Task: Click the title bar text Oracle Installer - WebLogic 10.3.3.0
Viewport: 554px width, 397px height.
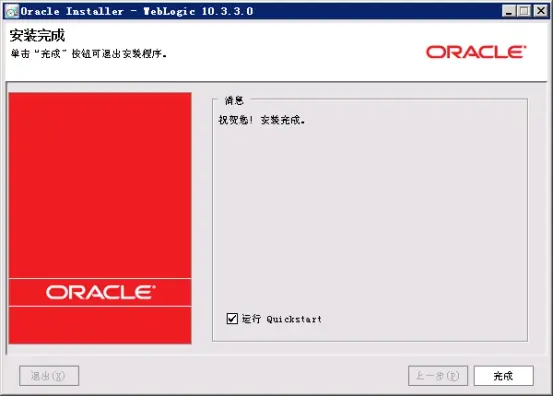Action: (137, 11)
